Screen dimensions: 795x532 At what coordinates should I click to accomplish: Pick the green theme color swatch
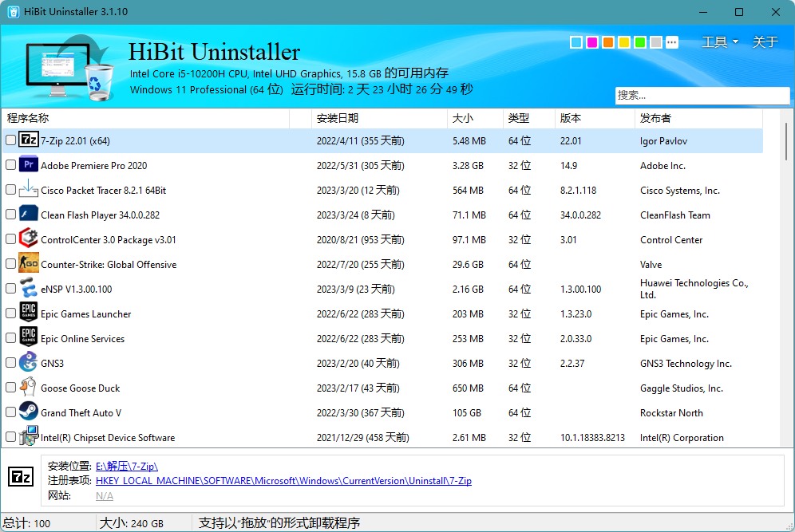coord(639,41)
